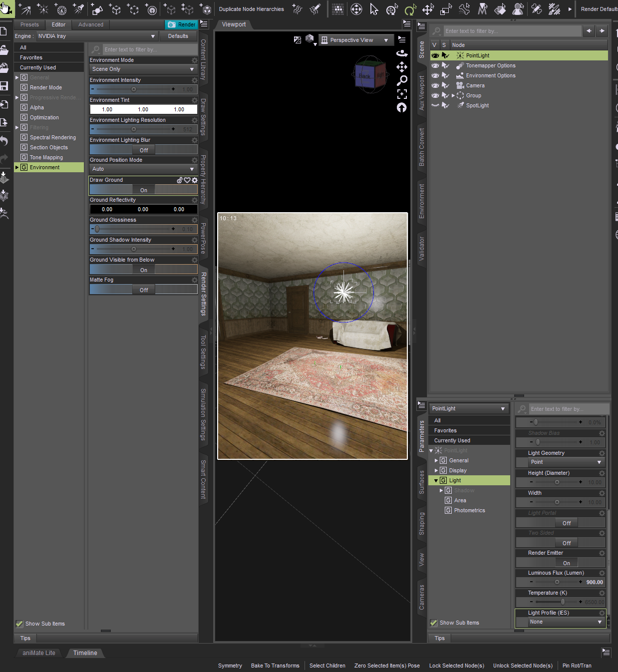Toggle visibility eye for Camera node
The image size is (618, 672).
pyautogui.click(x=435, y=85)
